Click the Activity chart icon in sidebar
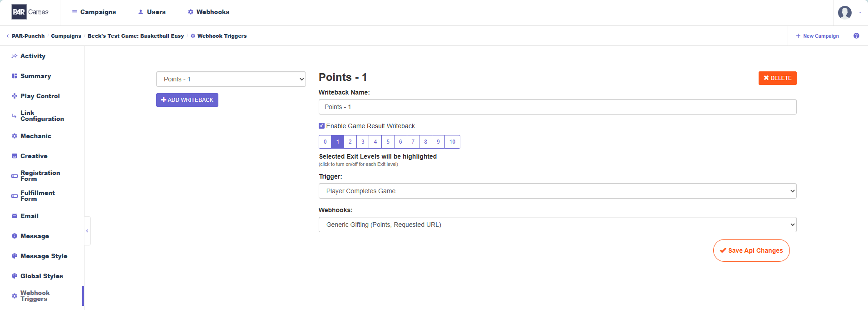The height and width of the screenshot is (310, 868). [15, 56]
